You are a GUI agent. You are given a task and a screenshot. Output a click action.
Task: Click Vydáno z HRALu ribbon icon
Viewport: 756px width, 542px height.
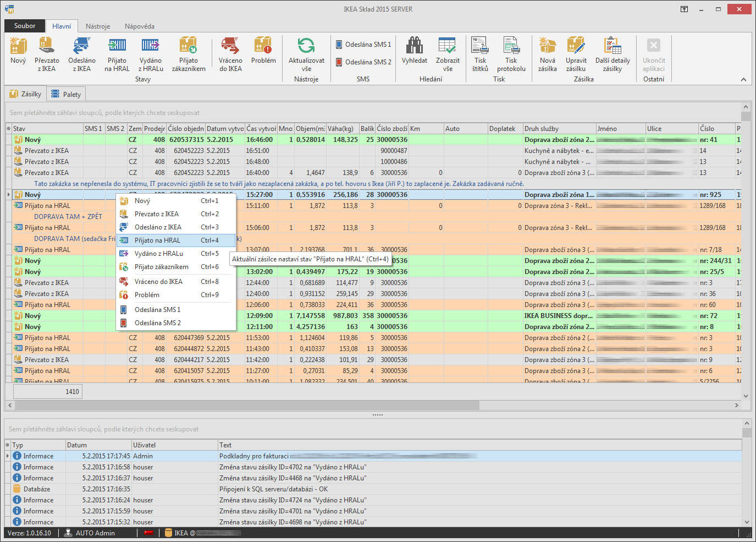[x=151, y=54]
